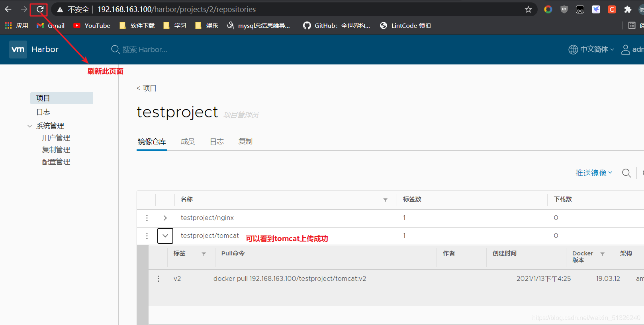Open the 娱乐 bookmark folder
Viewport: 644px width, 325px height.
207,25
